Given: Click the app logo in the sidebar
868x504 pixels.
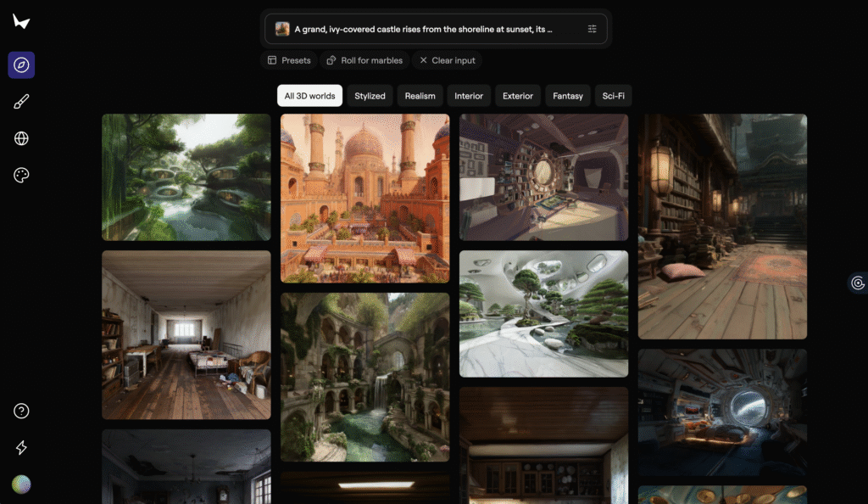Looking at the screenshot, I should pyautogui.click(x=21, y=22).
